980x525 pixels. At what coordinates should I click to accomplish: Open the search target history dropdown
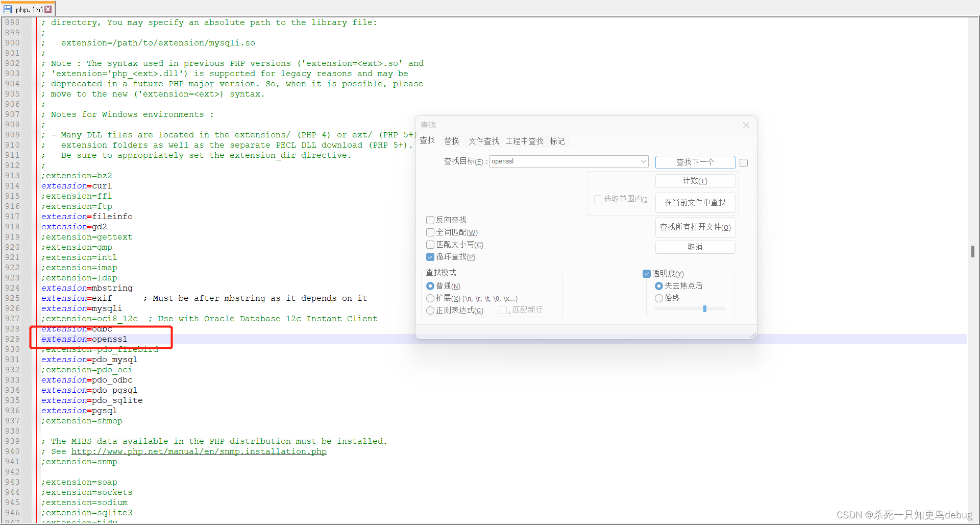[x=643, y=161]
